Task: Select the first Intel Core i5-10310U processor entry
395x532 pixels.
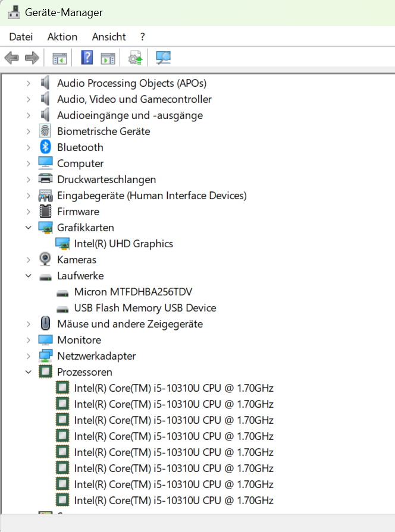Action: tap(174, 388)
